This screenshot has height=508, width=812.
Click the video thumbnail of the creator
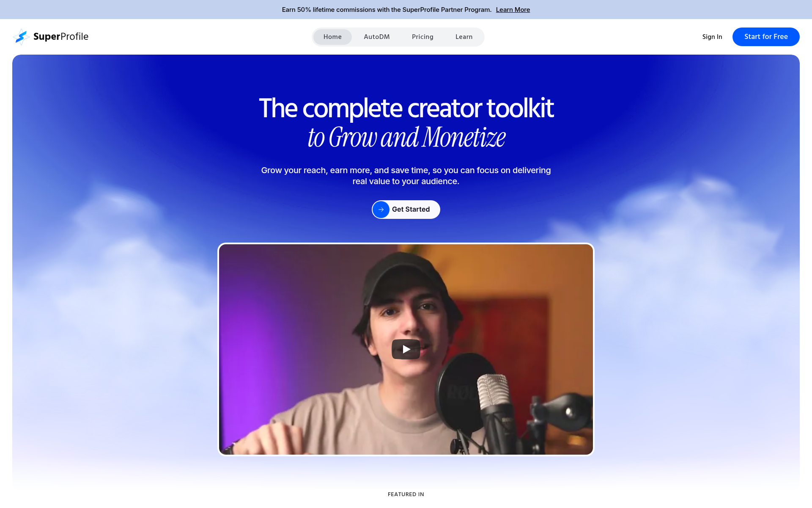pyautogui.click(x=406, y=349)
